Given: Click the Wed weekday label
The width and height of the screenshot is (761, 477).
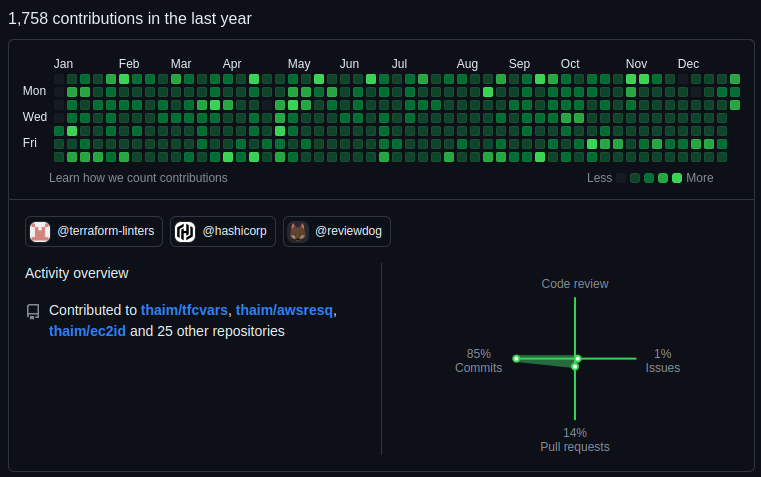Looking at the screenshot, I should (35, 117).
